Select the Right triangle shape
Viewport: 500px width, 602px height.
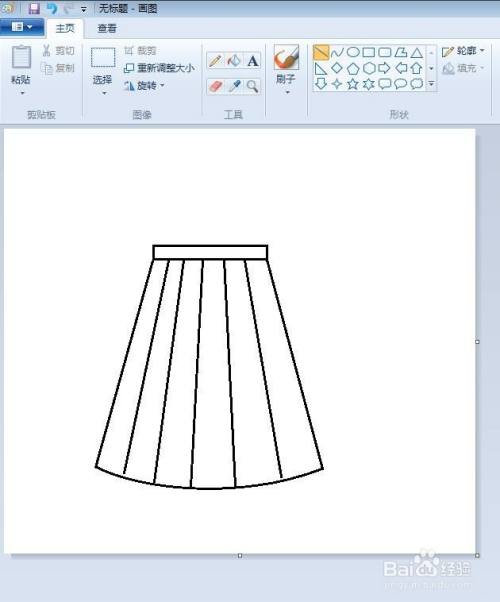tap(321, 68)
